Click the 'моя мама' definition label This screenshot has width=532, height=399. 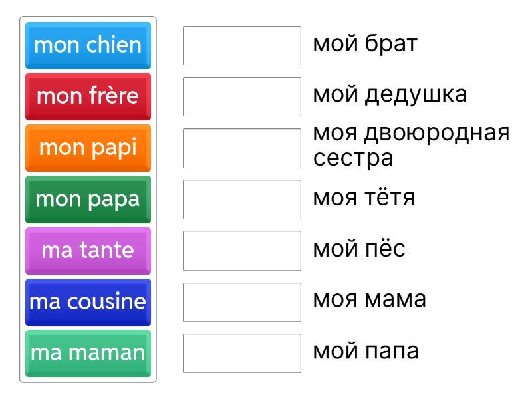tap(369, 299)
